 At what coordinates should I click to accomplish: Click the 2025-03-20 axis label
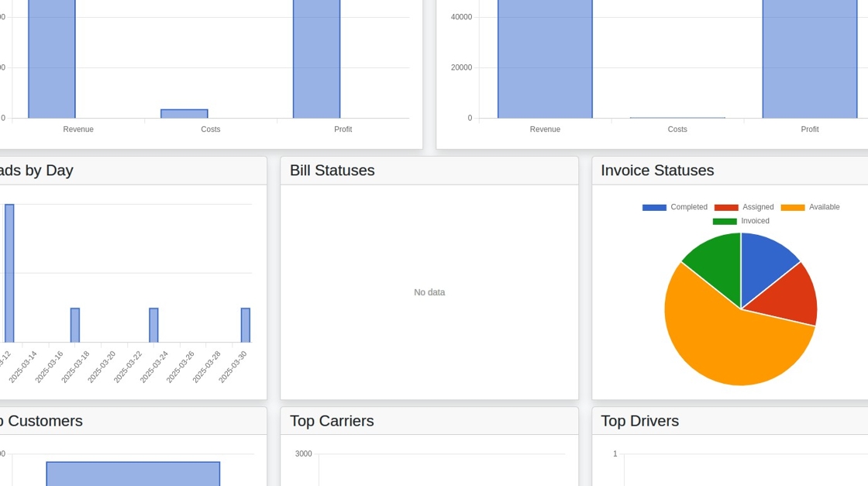[102, 367]
